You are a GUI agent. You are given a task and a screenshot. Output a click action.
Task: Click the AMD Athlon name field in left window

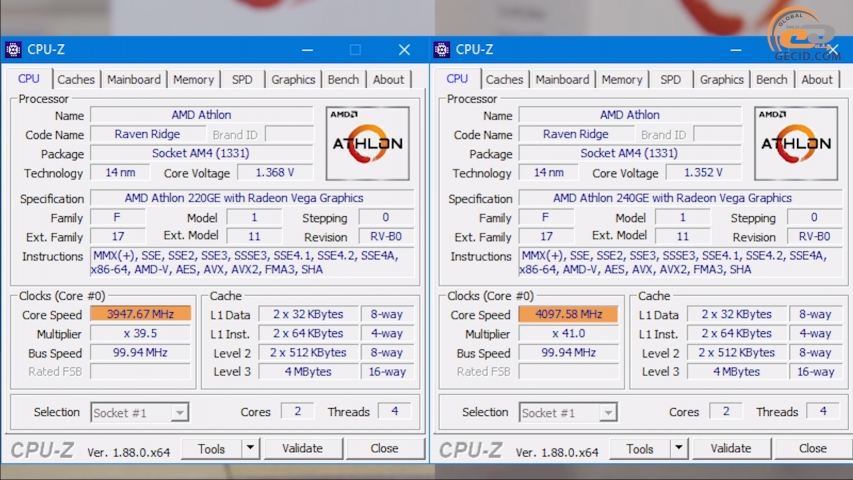[x=202, y=115]
